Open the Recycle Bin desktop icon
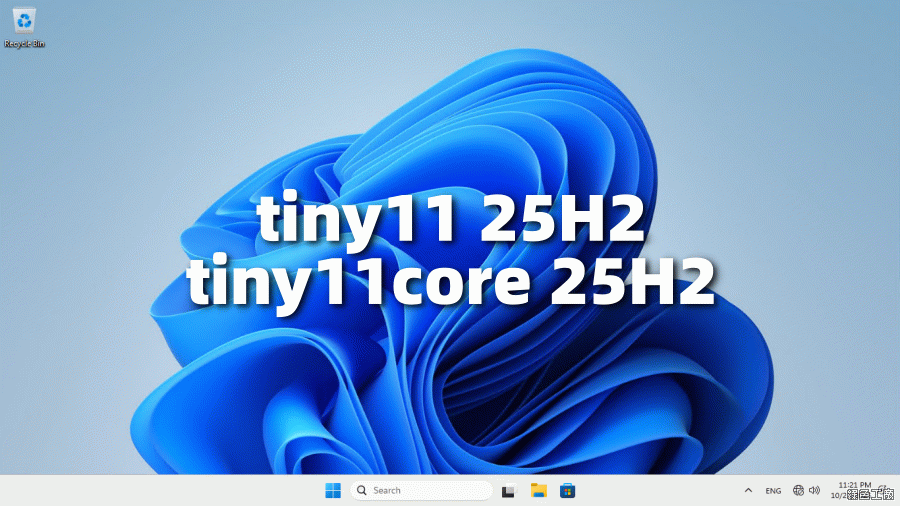The height and width of the screenshot is (506, 900). coord(24,20)
